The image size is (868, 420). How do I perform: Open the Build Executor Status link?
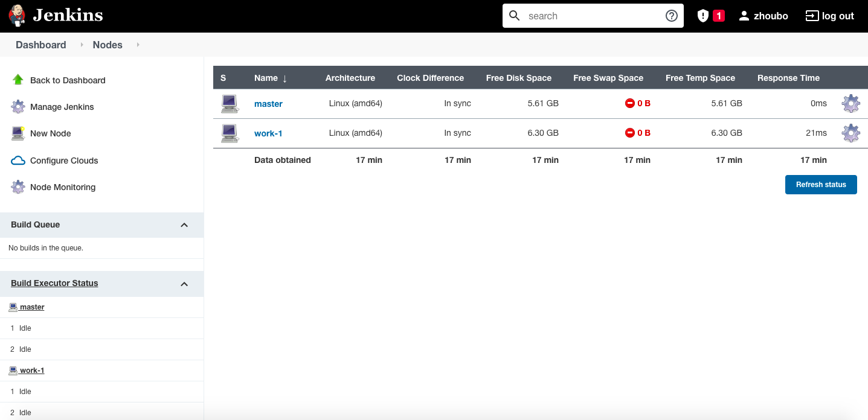[54, 283]
